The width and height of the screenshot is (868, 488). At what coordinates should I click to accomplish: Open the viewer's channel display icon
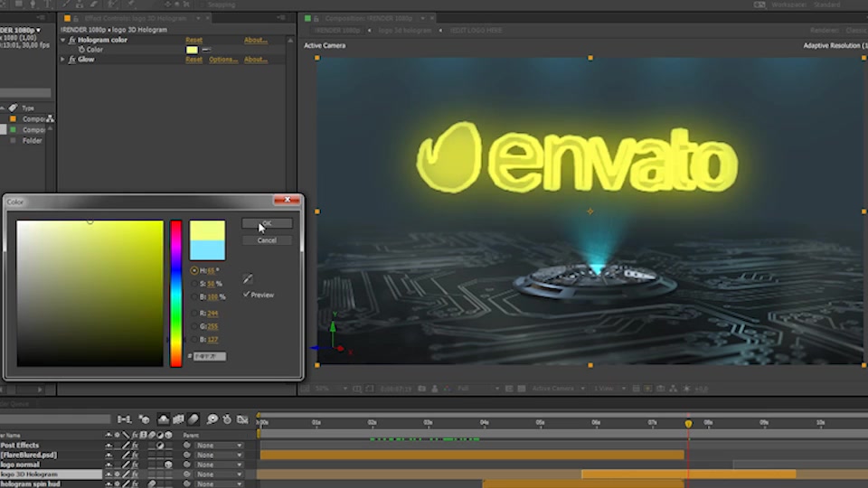[x=447, y=389]
